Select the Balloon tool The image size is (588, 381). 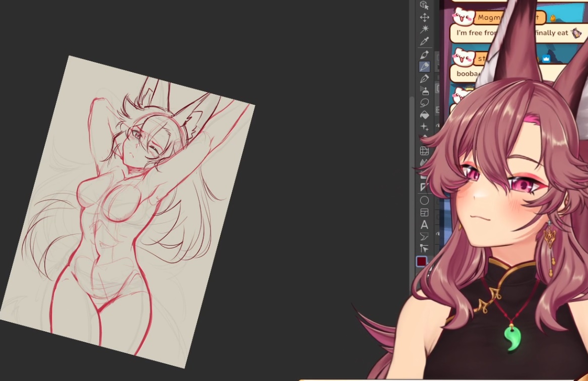point(425,237)
